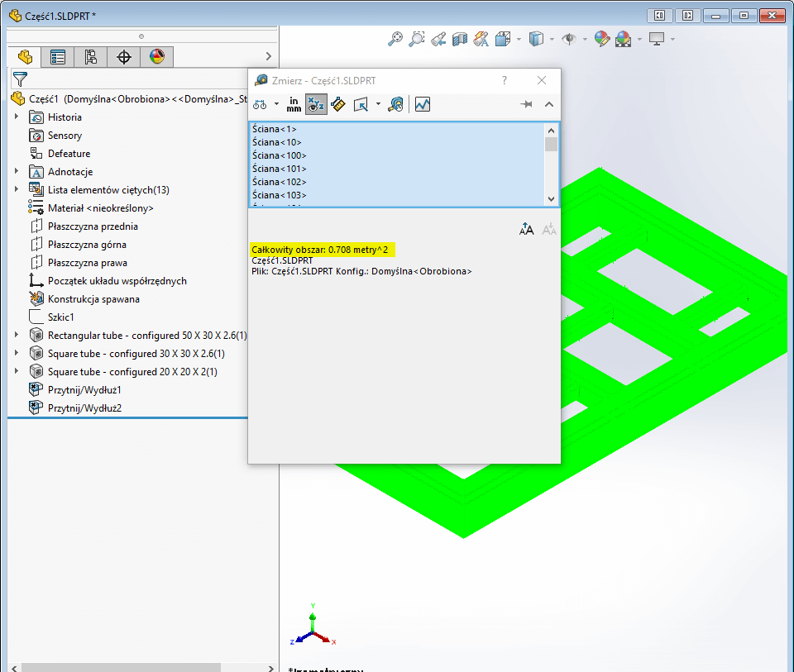Open the Section View tool
The height and width of the screenshot is (672, 794).
tap(458, 39)
